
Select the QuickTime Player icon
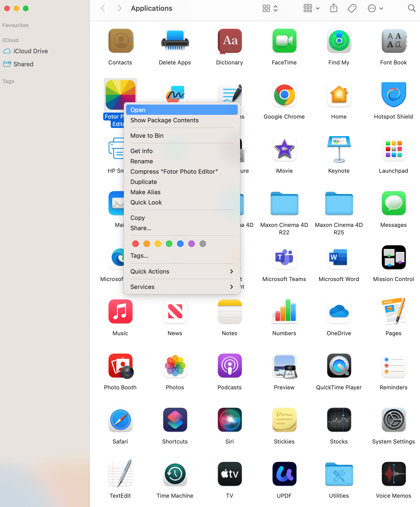point(339,366)
